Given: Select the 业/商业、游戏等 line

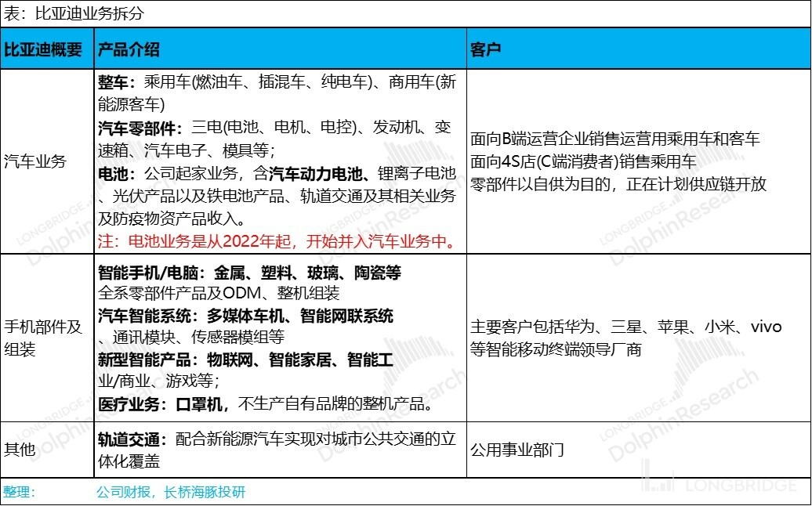Looking at the screenshot, I should [x=158, y=381].
